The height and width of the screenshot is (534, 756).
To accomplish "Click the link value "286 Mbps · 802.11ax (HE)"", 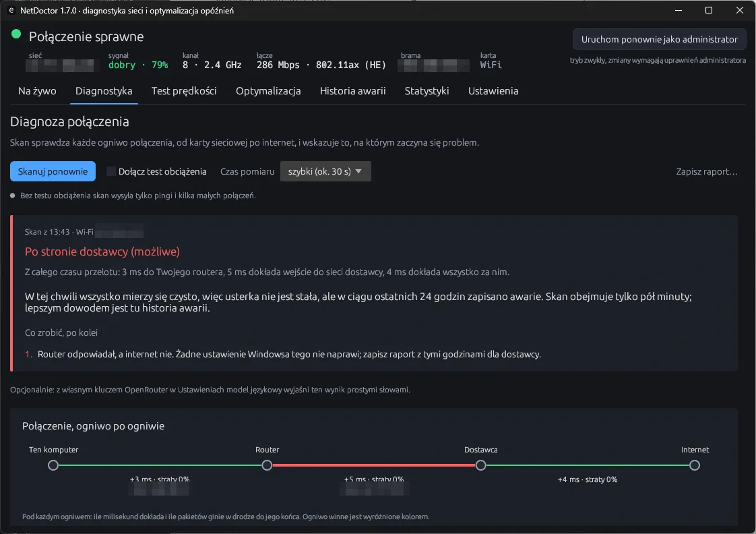I will click(321, 65).
